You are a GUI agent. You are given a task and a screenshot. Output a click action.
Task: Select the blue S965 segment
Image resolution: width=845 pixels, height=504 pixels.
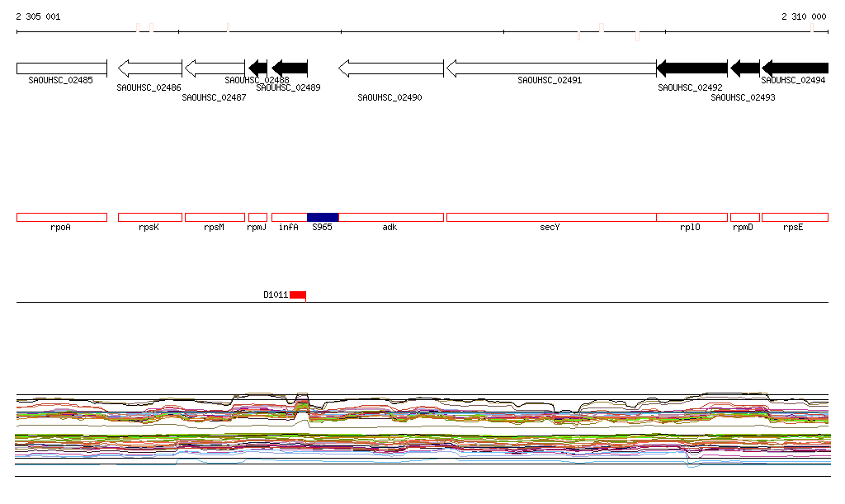[x=323, y=218]
